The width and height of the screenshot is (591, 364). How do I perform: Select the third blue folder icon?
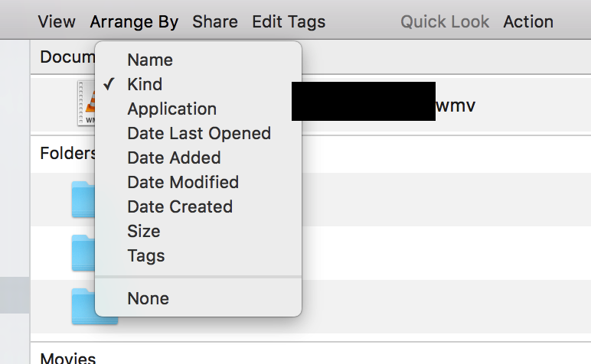(95, 307)
